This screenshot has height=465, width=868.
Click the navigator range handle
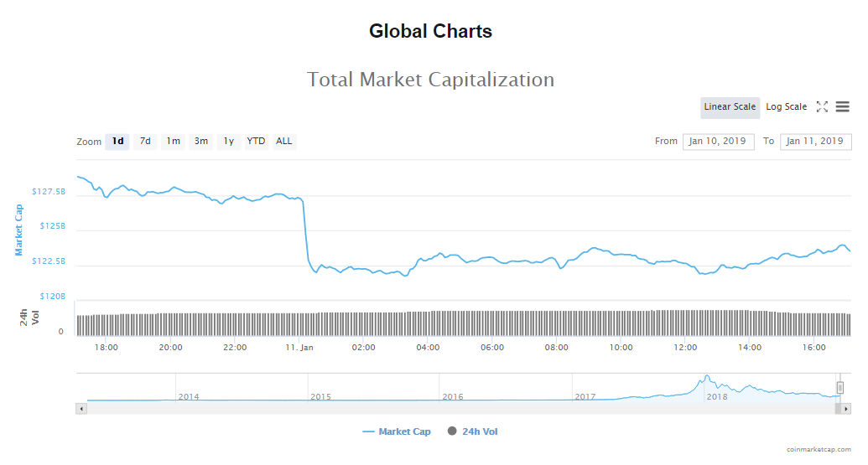coord(839,388)
